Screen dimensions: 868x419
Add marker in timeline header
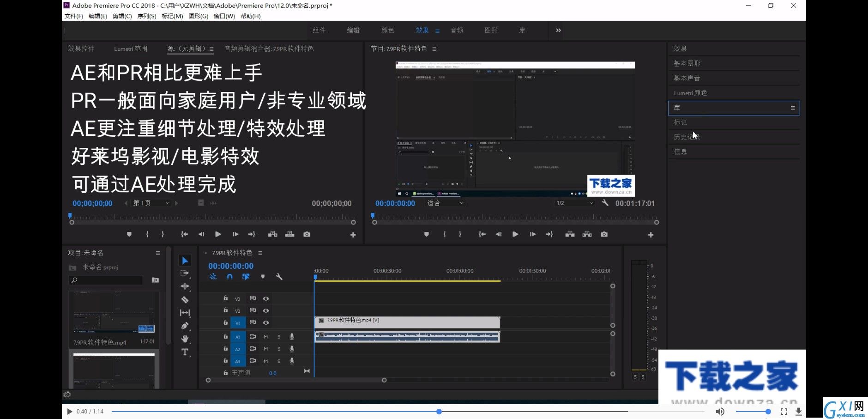tap(263, 277)
